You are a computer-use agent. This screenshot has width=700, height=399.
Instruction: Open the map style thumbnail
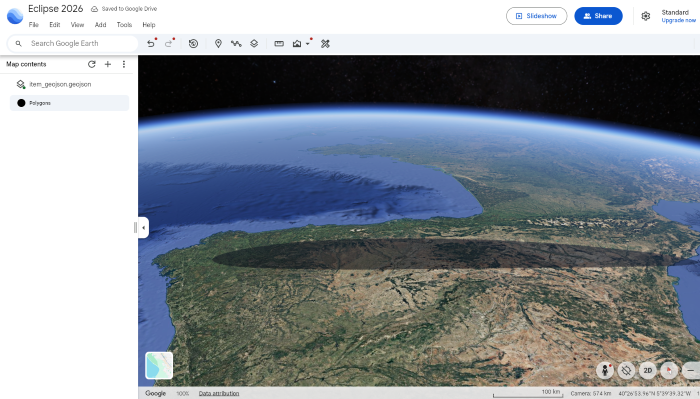coord(159,366)
